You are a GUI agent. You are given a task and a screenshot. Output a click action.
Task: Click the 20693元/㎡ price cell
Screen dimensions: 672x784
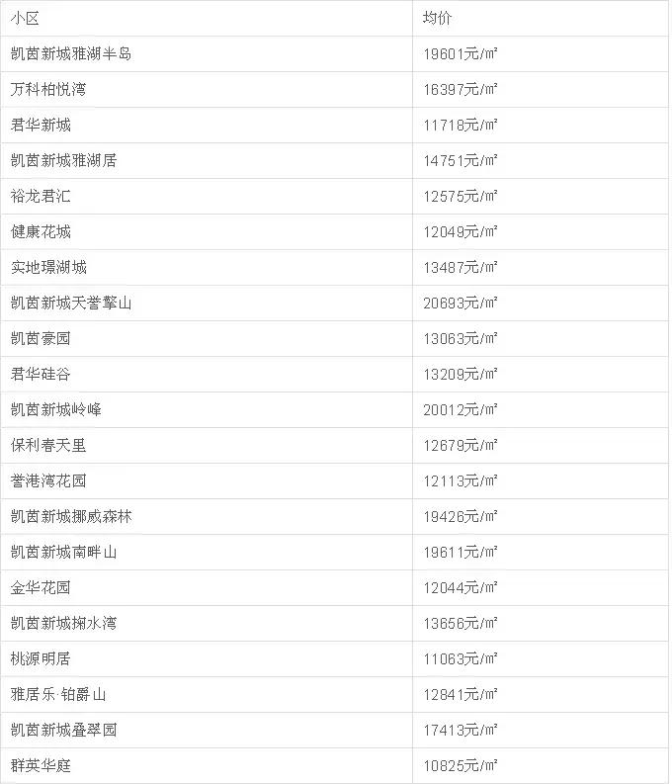(x=461, y=303)
